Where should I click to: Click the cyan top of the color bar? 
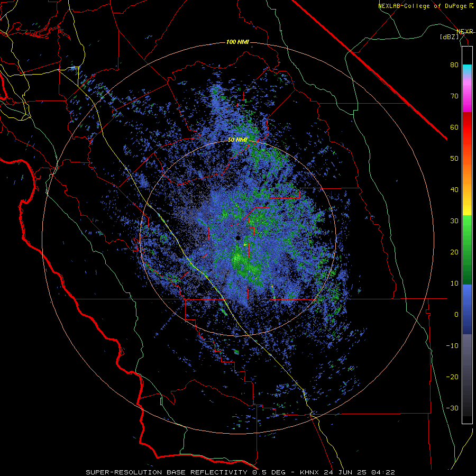click(467, 69)
